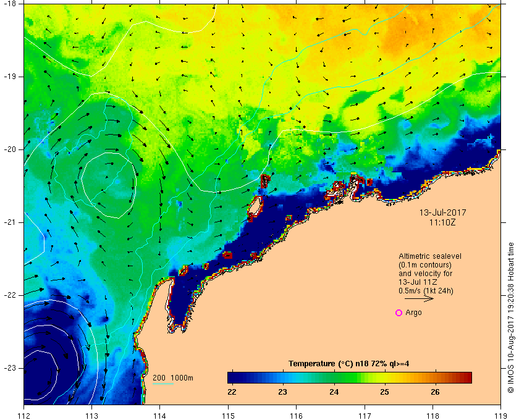519x420 pixels.
Task: Click latitude axis label '-19'
Action: (x=10, y=77)
